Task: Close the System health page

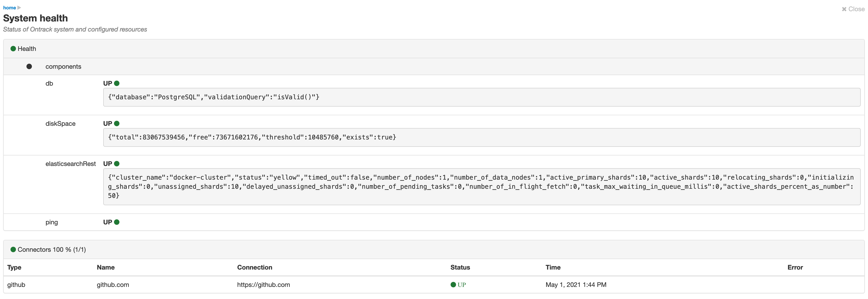Action: [x=853, y=9]
